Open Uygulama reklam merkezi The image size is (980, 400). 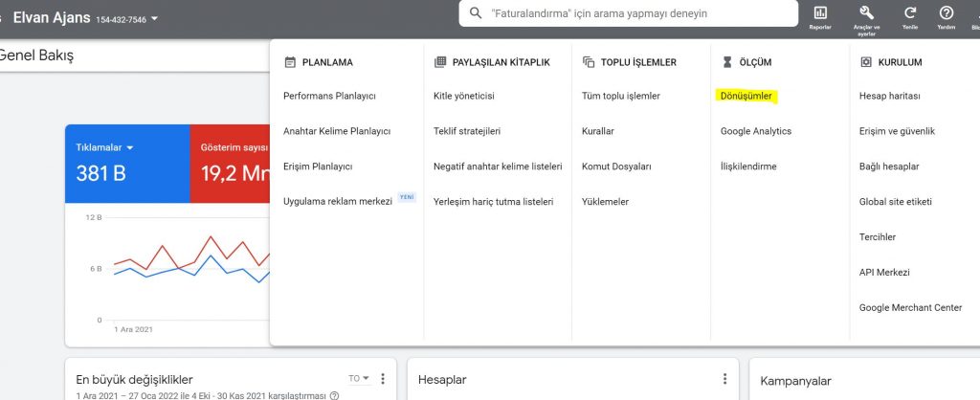point(338,202)
